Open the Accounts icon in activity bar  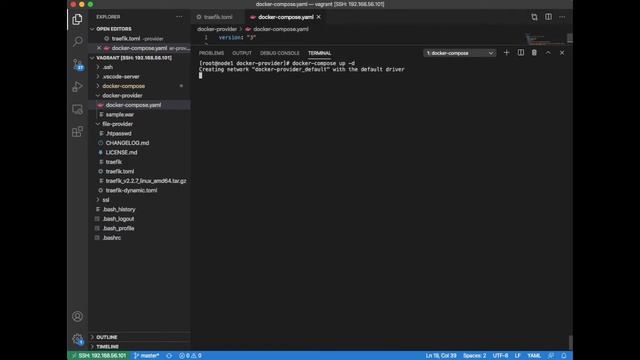[x=77, y=316]
